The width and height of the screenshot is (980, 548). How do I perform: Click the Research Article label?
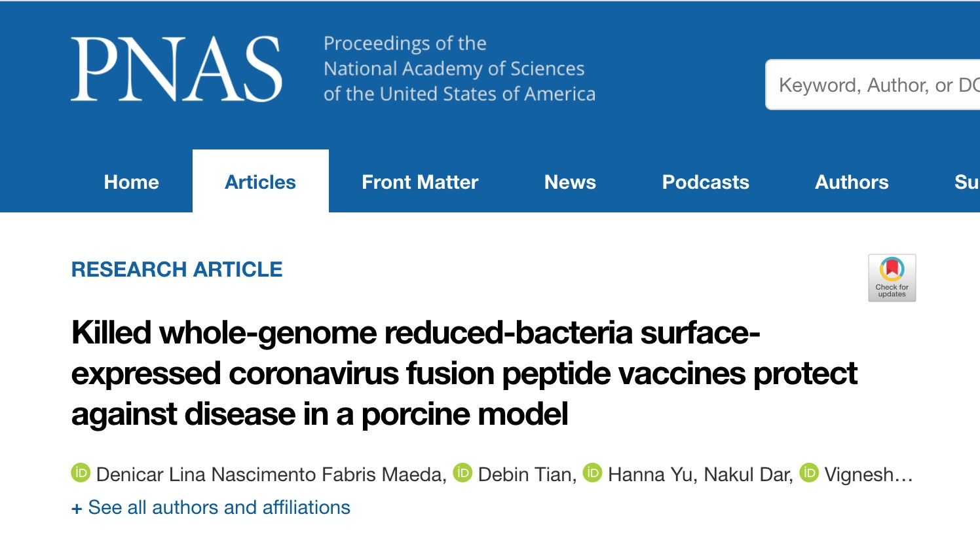click(x=177, y=269)
